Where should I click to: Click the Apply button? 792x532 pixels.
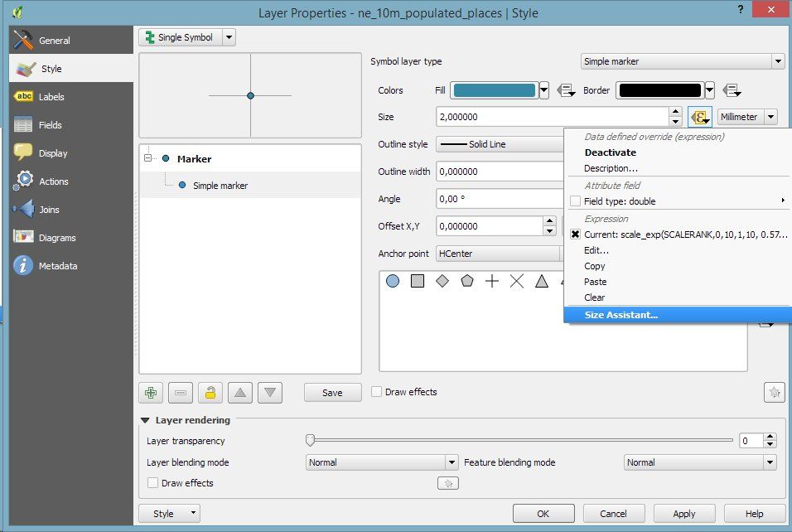click(683, 514)
